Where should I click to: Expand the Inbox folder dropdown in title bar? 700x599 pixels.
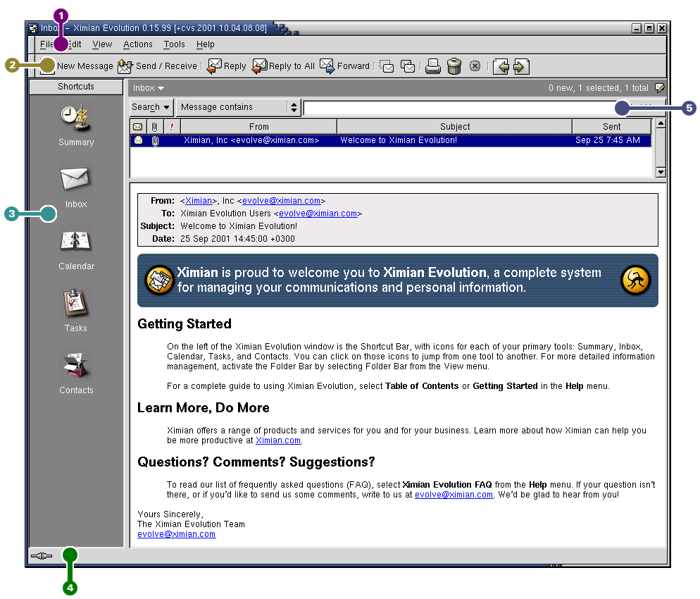tap(149, 88)
